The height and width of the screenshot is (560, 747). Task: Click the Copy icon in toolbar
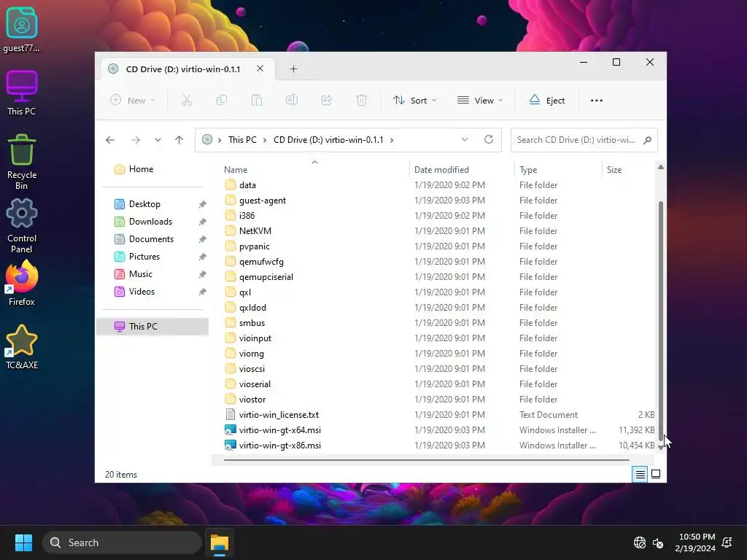click(x=222, y=101)
